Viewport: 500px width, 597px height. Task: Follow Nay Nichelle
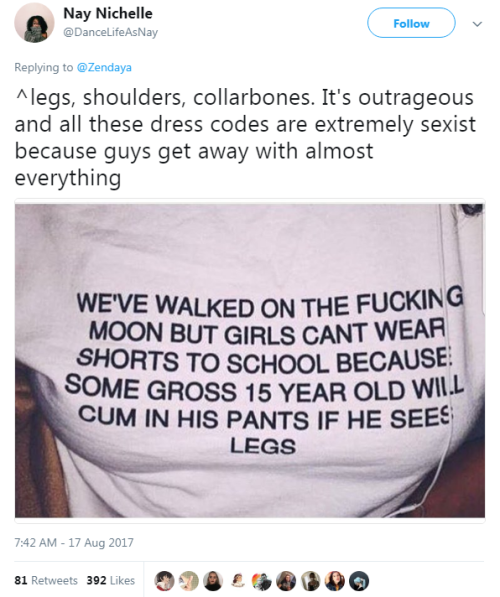pos(411,23)
